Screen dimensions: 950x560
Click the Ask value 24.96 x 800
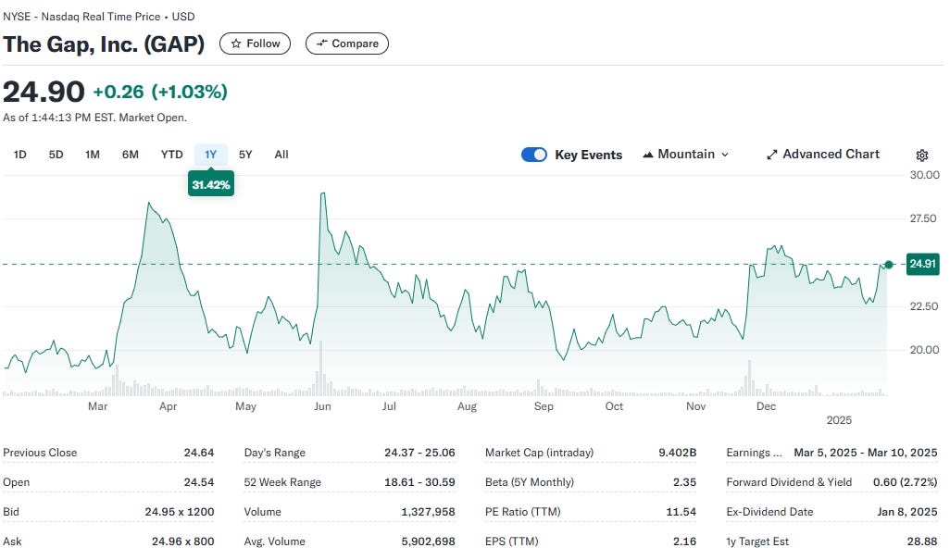183,541
